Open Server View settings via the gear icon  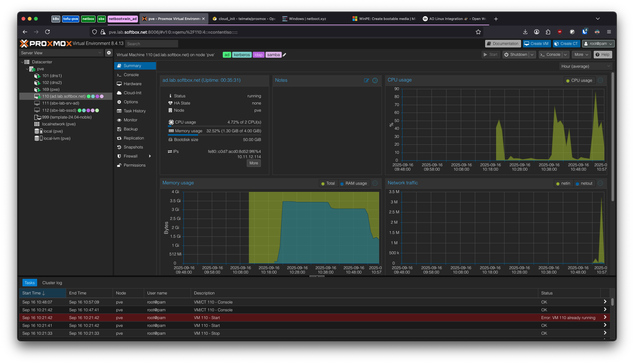[109, 53]
